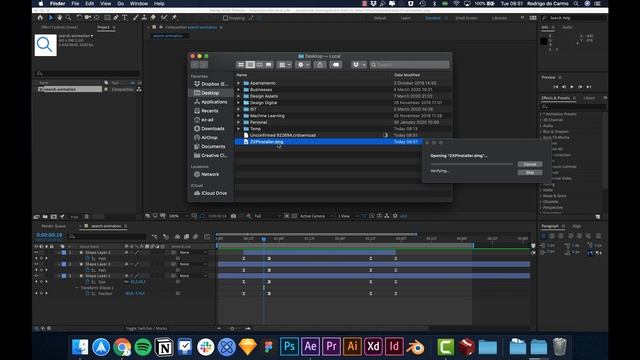
Task: Open the Window menu in menu bar
Action: pos(139,4)
